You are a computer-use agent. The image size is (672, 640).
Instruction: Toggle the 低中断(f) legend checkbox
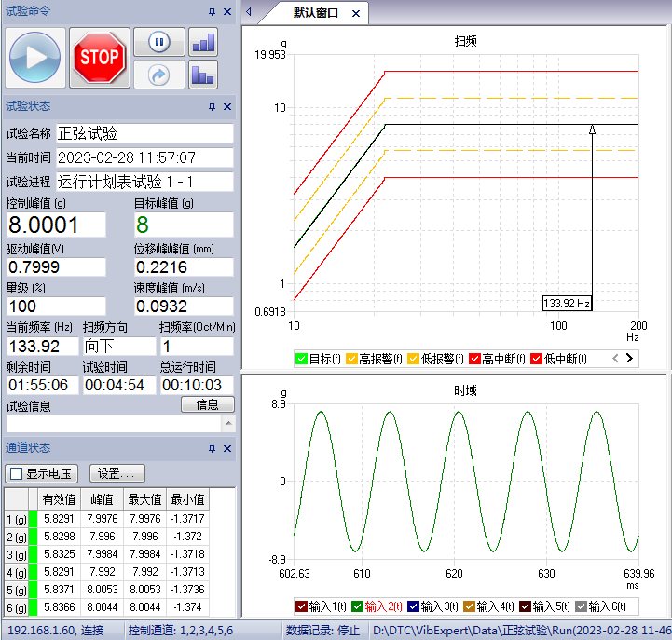pos(536,359)
